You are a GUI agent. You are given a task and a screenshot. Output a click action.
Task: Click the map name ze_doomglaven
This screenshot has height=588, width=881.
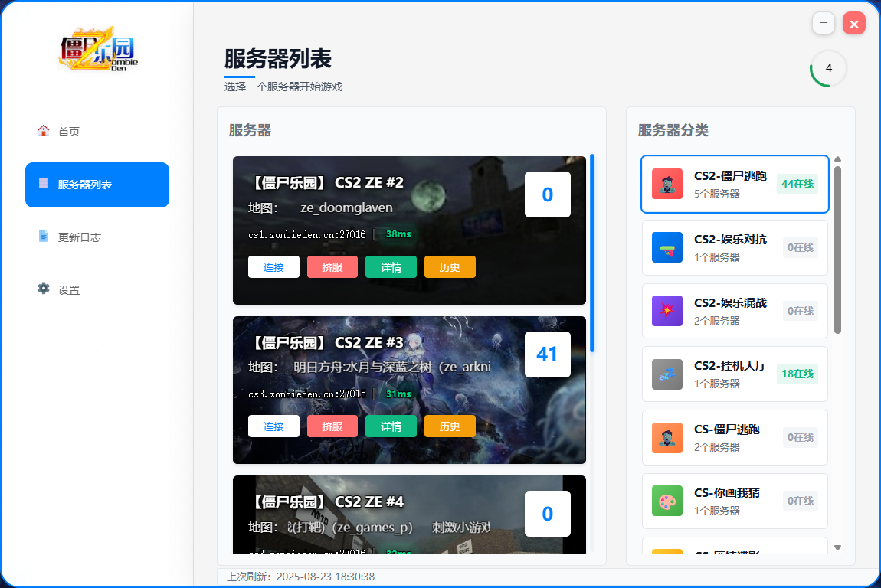(x=346, y=207)
